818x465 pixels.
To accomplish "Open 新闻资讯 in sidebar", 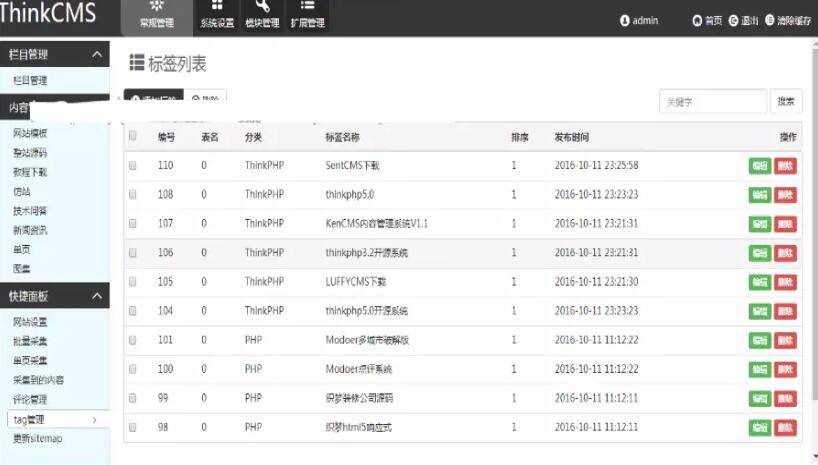I will pos(30,230).
